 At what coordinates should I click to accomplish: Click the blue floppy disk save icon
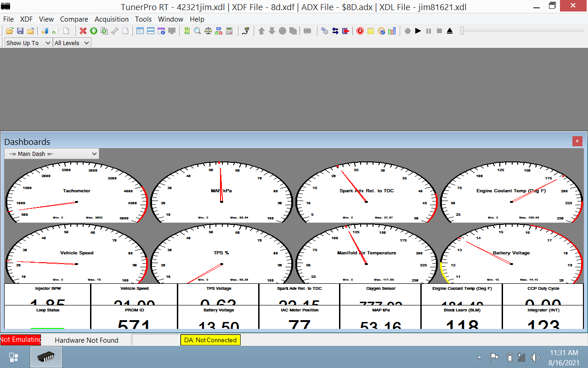point(20,31)
